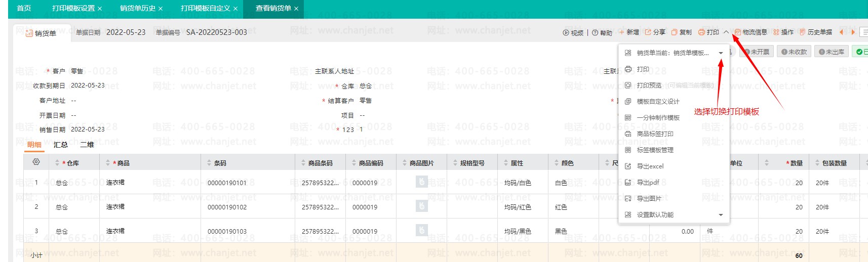
Task: Open 物流信息 logistics info
Action: pyautogui.click(x=751, y=32)
